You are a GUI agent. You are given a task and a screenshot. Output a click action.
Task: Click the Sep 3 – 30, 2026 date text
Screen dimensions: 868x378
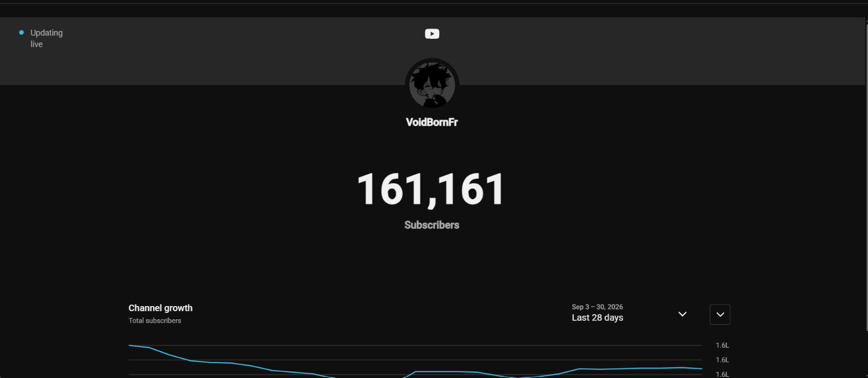click(x=597, y=307)
